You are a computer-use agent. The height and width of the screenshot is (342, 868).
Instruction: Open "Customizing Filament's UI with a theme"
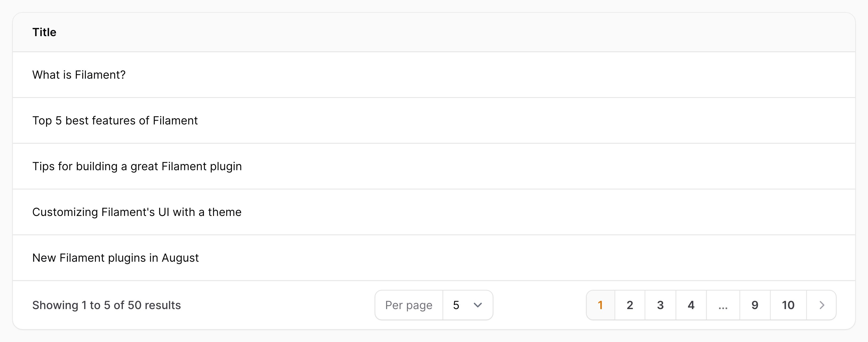tap(137, 212)
